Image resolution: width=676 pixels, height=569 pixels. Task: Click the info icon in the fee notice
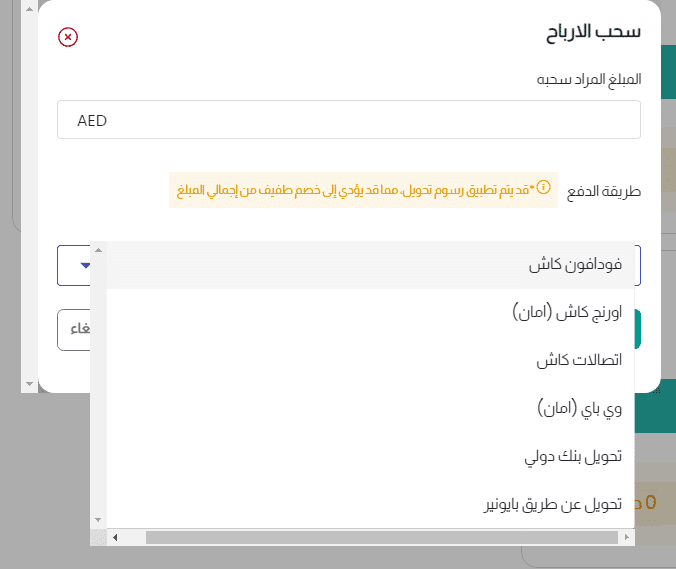click(x=544, y=187)
